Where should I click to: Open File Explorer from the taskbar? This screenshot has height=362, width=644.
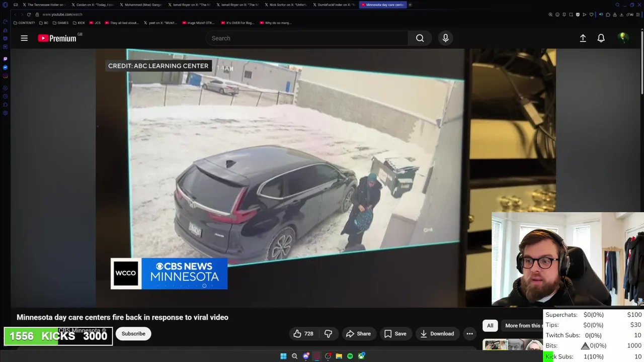coord(339,356)
